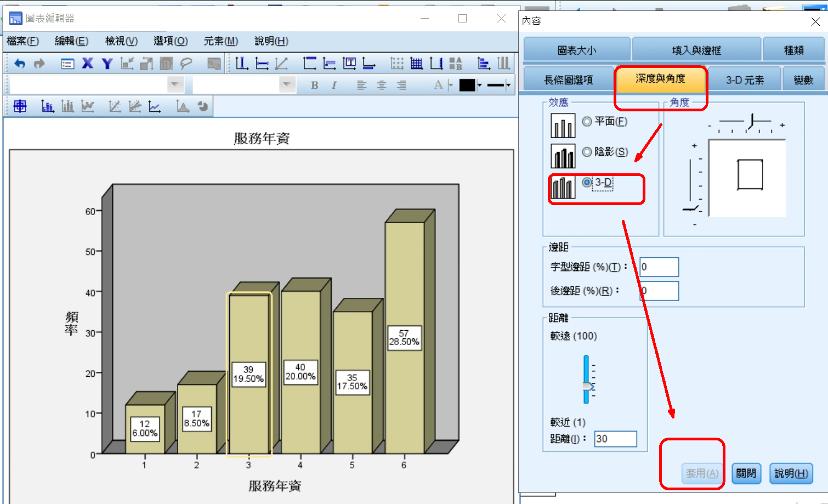Open the 元素 menu
Viewport: 828px width, 504px height.
[x=220, y=41]
